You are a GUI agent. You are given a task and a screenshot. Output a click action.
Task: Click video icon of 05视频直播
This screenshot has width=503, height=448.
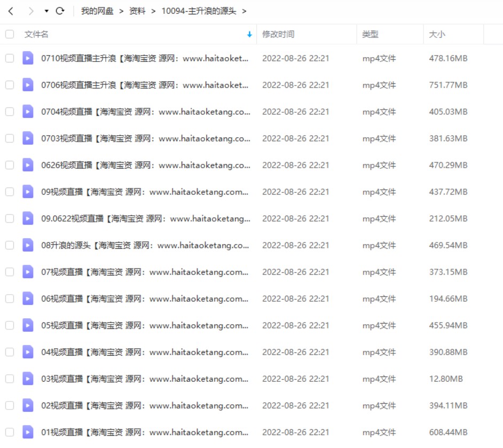(28, 325)
